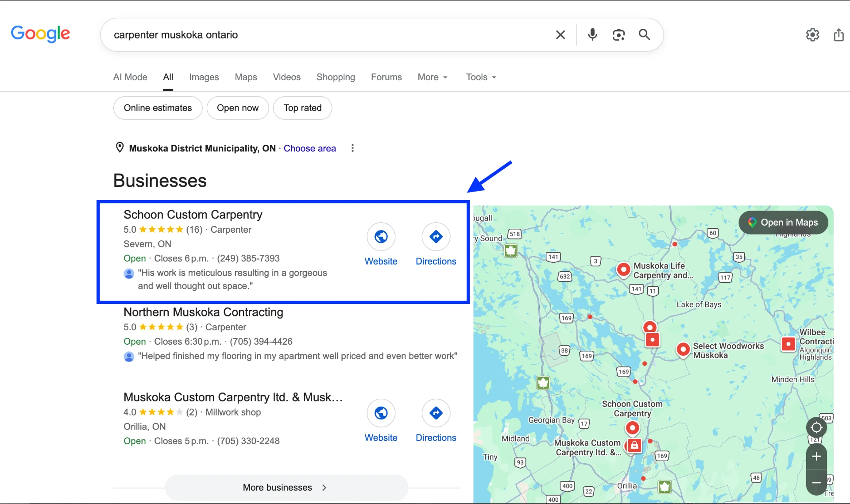Click Website globe icon for Schoon Custom Carpentry
850x504 pixels.
pyautogui.click(x=381, y=237)
